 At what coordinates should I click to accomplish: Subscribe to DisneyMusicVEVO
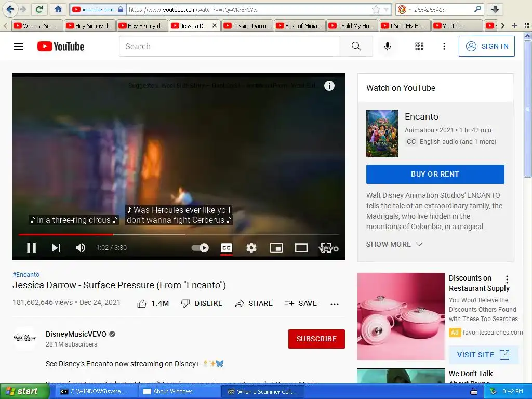(316, 339)
